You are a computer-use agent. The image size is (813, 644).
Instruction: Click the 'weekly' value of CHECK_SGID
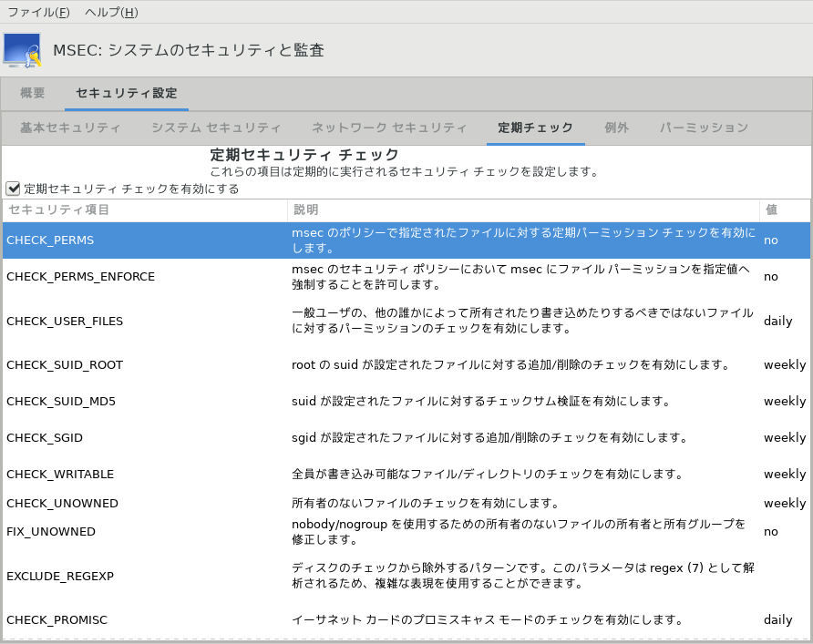[785, 438]
